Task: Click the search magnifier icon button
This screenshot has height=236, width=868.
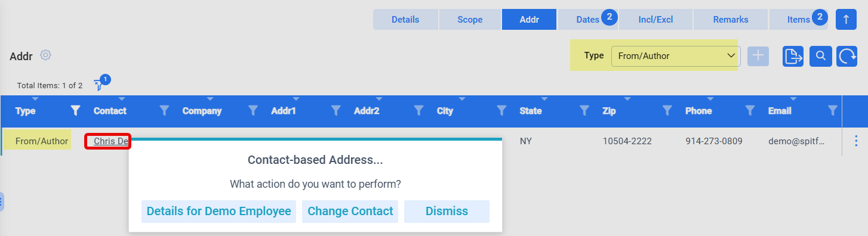Action: pos(821,56)
